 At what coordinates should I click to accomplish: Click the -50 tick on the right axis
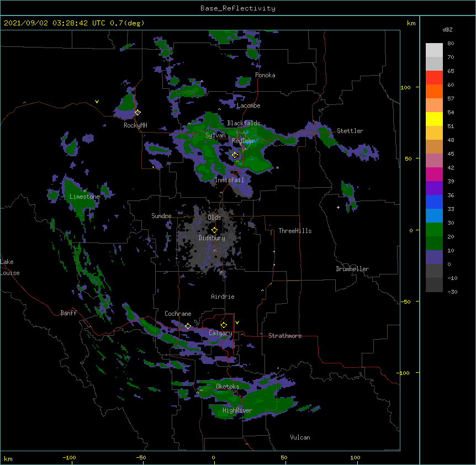(x=405, y=302)
